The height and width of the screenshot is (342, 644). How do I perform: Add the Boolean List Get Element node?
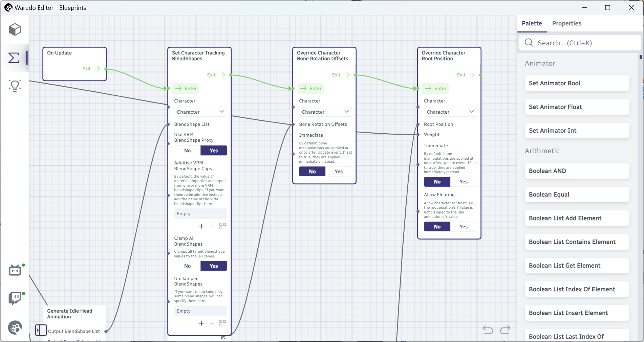point(577,266)
